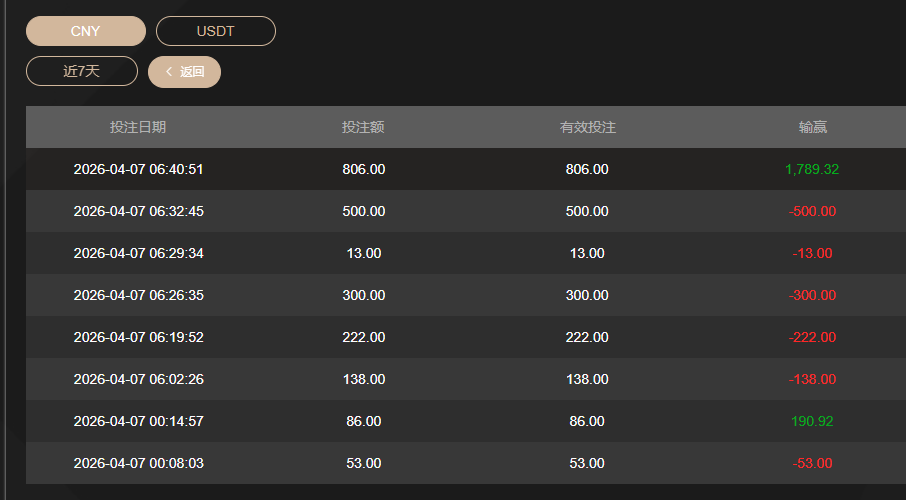Image resolution: width=906 pixels, height=500 pixels.
Task: Click the green 1,789.32 win amount
Action: tap(812, 169)
